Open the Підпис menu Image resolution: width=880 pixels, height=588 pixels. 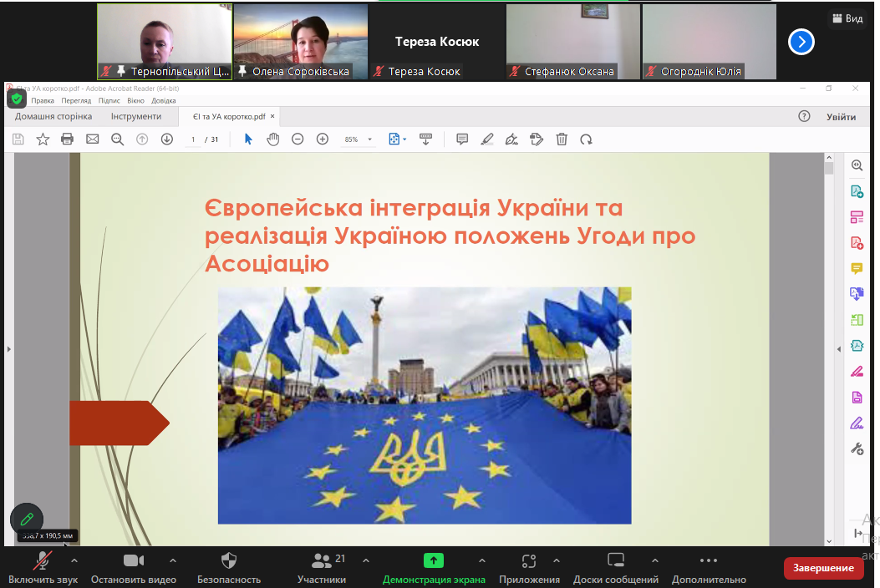(109, 100)
